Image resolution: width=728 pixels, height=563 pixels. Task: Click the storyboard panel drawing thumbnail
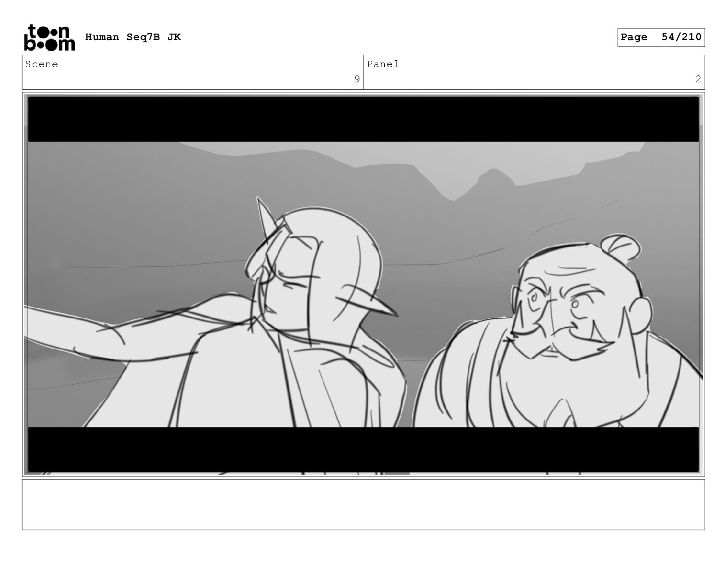pos(364,284)
